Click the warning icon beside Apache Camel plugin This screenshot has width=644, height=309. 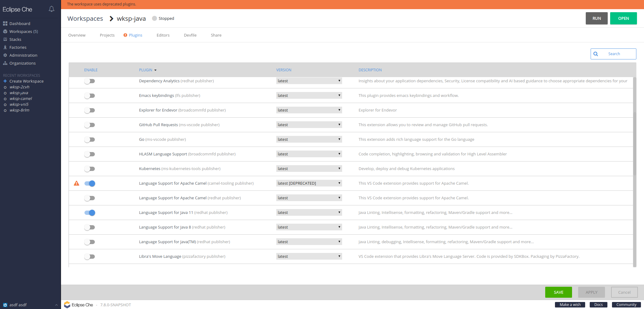[x=76, y=183]
